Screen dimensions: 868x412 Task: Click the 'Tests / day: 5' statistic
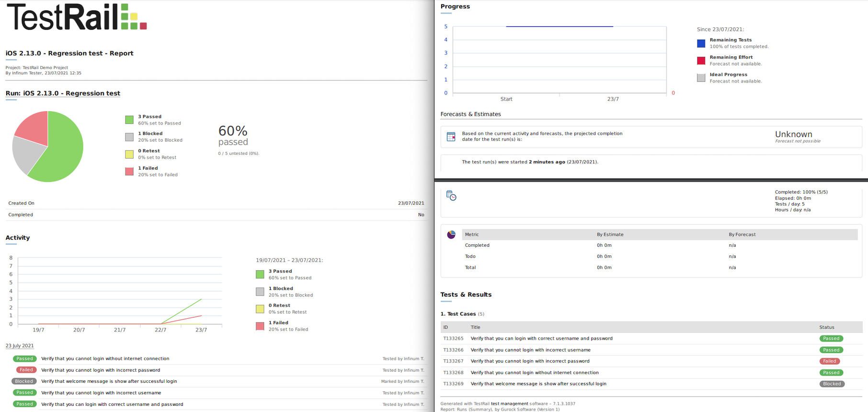790,204
